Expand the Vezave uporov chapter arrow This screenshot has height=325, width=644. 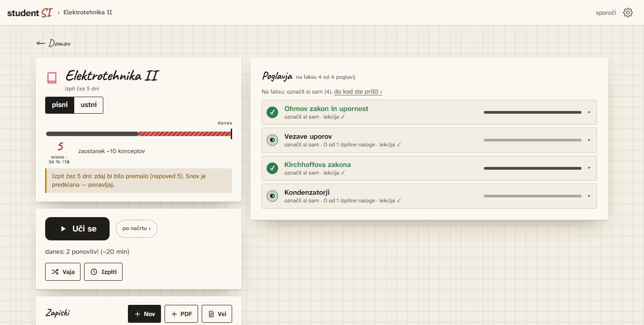pos(589,140)
